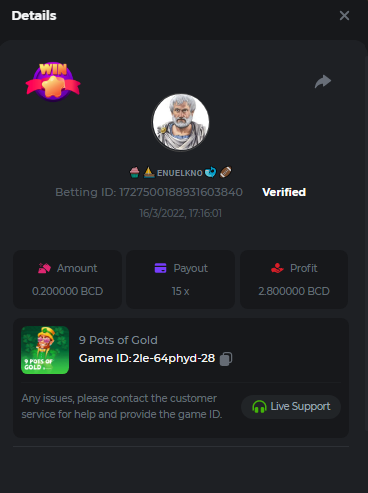Click the sailboat badge next to ENUELKNO
The width and height of the screenshot is (368, 493).
pos(149,172)
